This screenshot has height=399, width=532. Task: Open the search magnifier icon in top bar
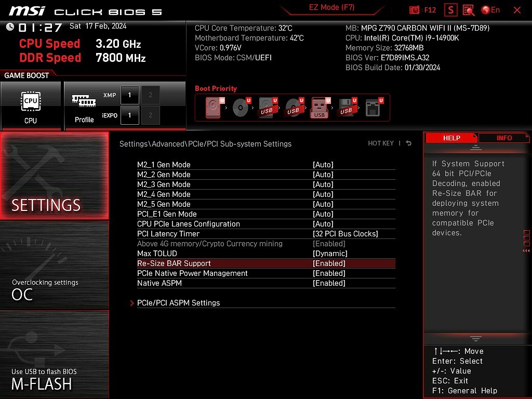click(469, 10)
